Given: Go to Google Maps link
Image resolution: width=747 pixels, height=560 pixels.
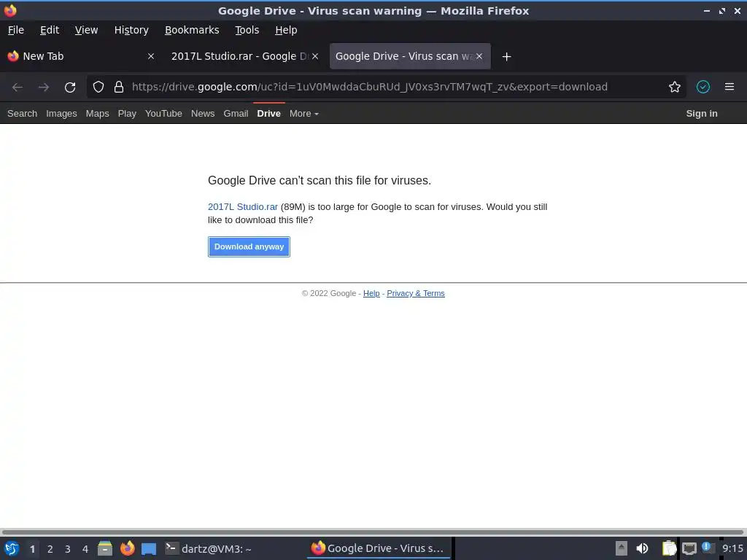Looking at the screenshot, I should click(97, 113).
